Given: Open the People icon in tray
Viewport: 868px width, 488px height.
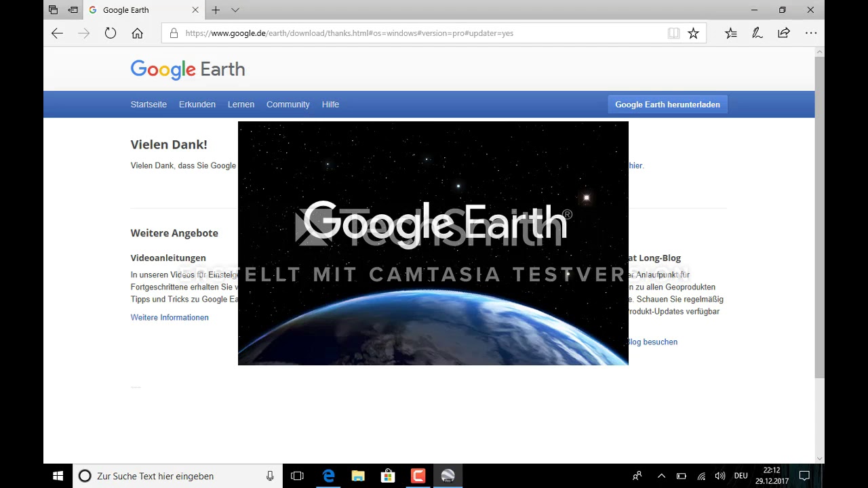Looking at the screenshot, I should [637, 476].
